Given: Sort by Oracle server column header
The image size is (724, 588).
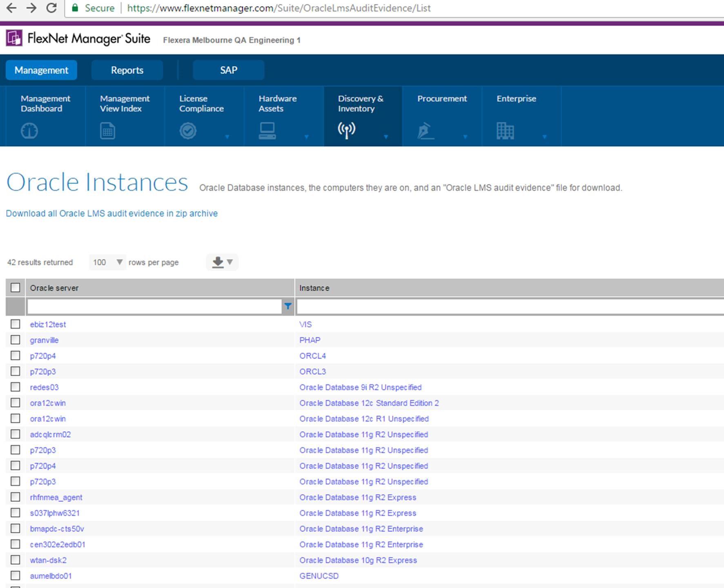Looking at the screenshot, I should click(x=54, y=288).
